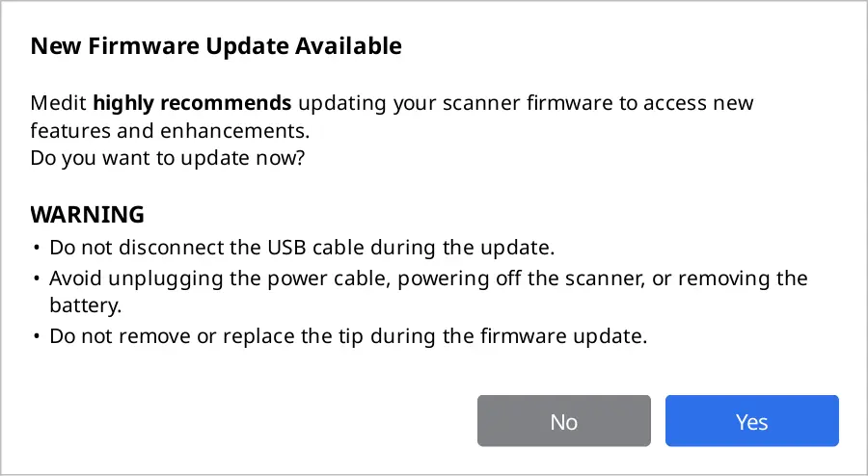The height and width of the screenshot is (476, 868).
Task: Click the 'New Firmware Update Available' title
Action: point(216,45)
